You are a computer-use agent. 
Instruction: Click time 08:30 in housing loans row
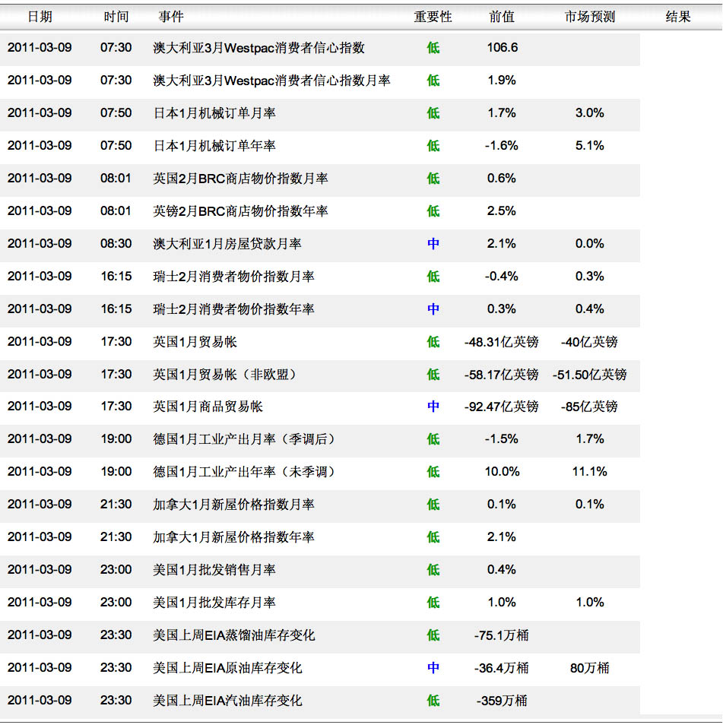pyautogui.click(x=116, y=243)
